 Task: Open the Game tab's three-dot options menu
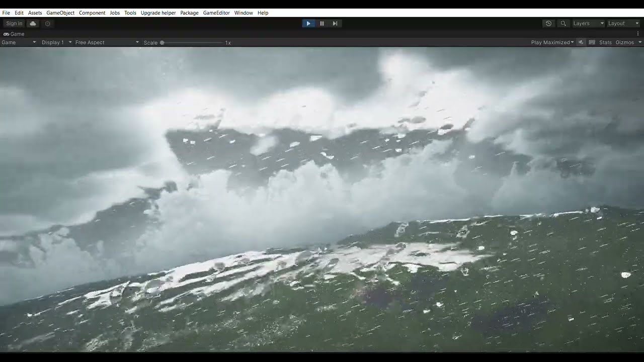638,34
